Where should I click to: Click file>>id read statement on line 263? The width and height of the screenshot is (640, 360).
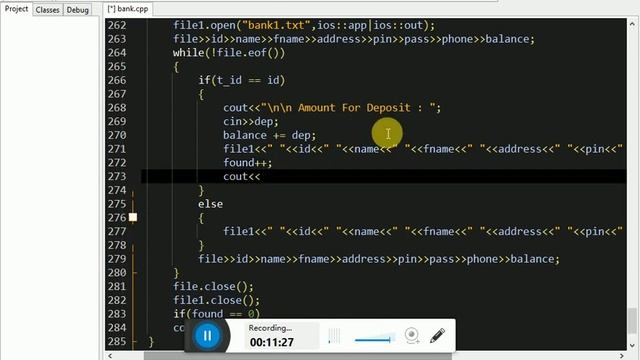pyautogui.click(x=354, y=39)
